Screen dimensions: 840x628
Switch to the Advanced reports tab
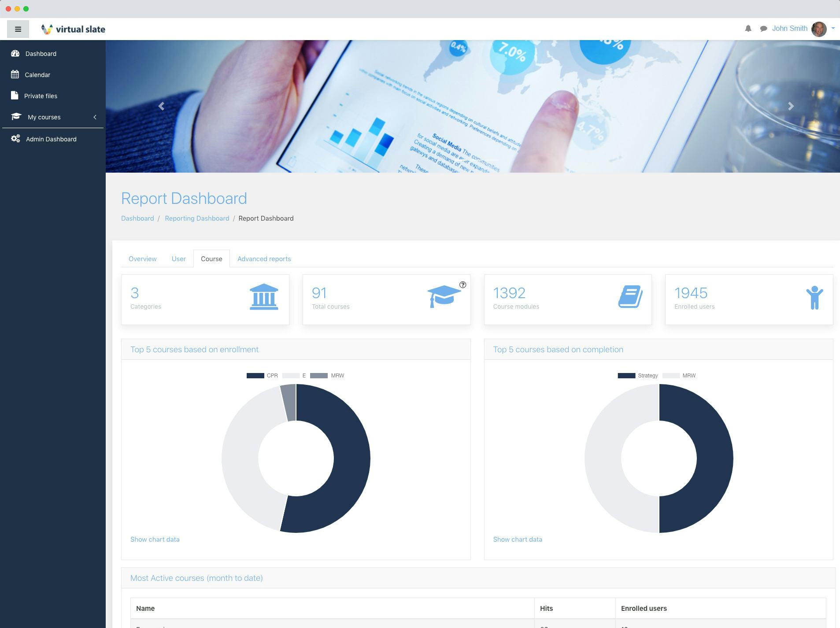[264, 259]
